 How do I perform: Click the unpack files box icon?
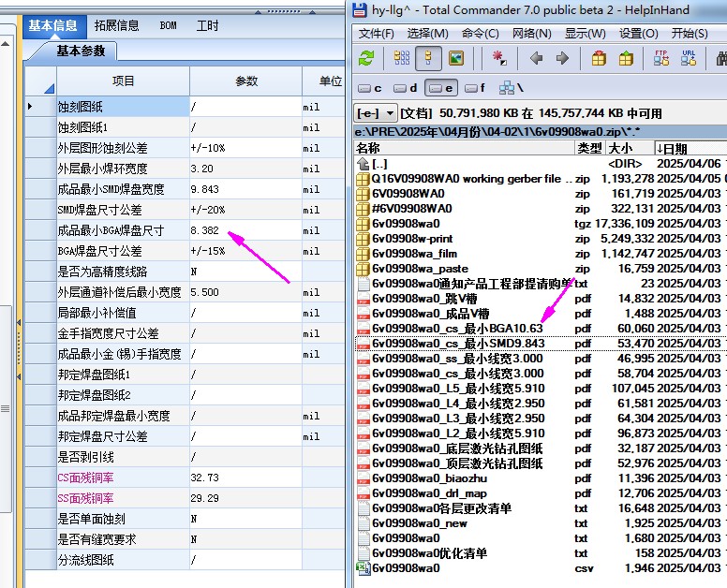(626, 58)
